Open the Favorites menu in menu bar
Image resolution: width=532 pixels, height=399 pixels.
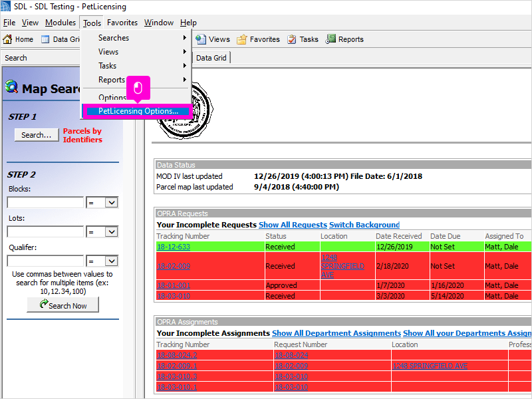click(122, 23)
